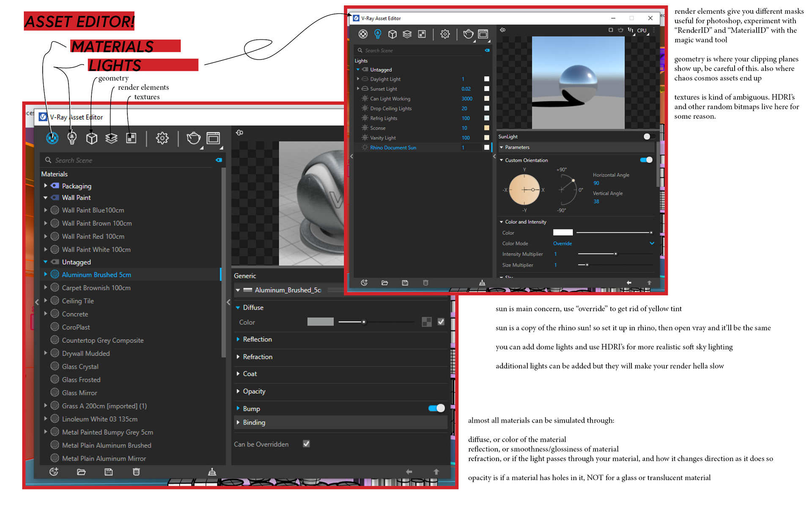The width and height of the screenshot is (812, 525).
Task: Collapse the Wall Paint material group
Action: click(x=46, y=197)
